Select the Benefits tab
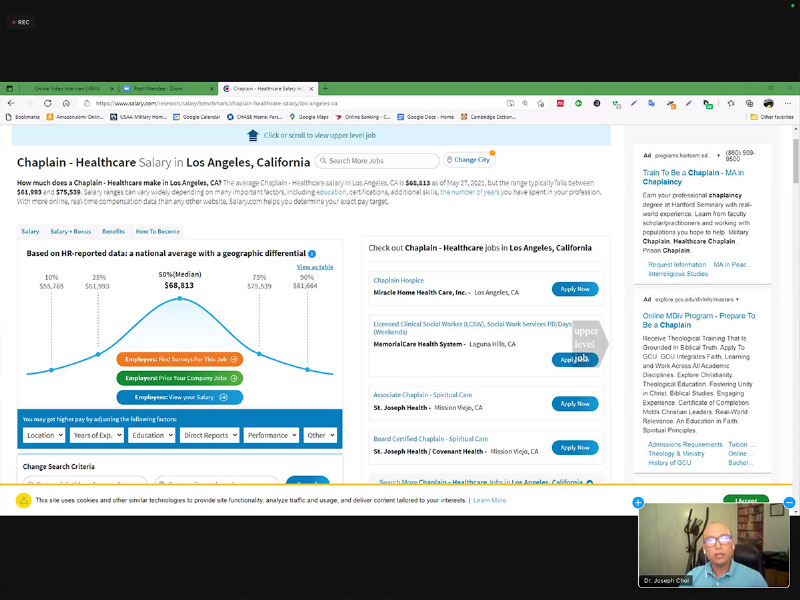 (x=113, y=231)
